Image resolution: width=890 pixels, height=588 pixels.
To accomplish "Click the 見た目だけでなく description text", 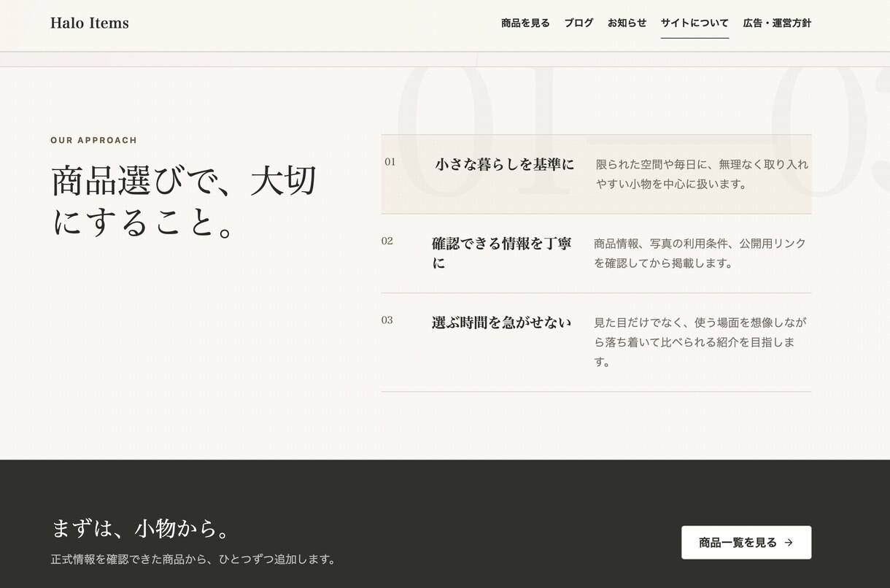I will (x=700, y=342).
